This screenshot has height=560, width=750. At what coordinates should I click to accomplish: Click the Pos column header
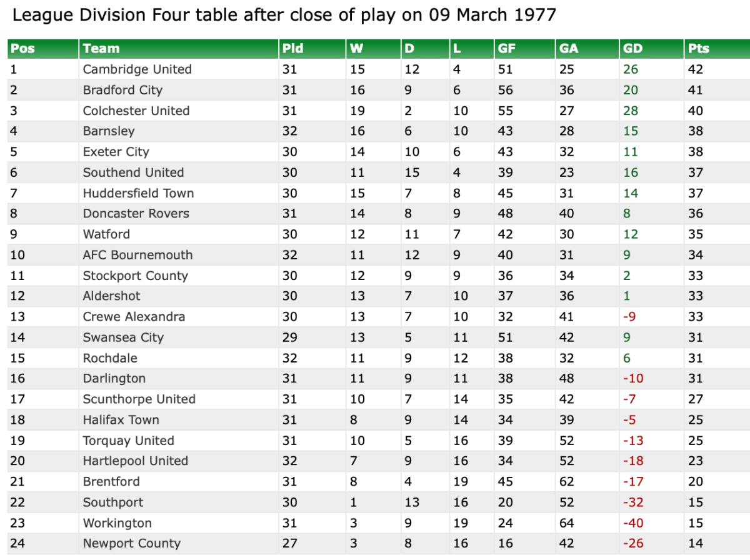pyautogui.click(x=23, y=49)
